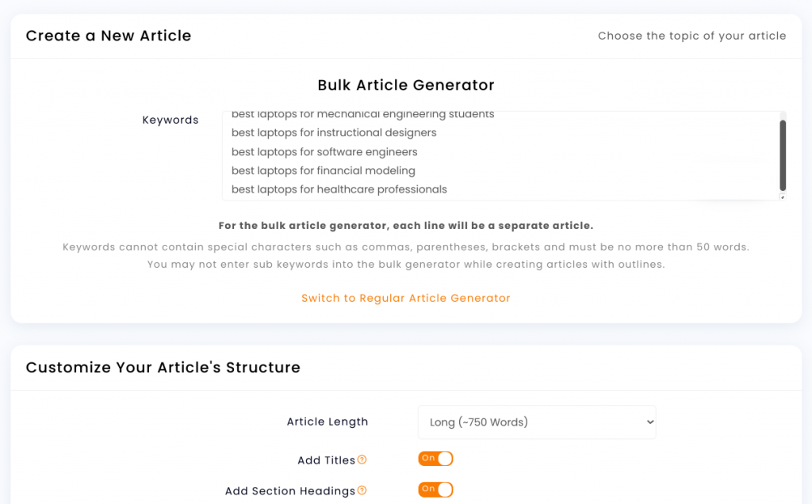Image resolution: width=812 pixels, height=504 pixels.
Task: Click Customize Your Article's Structure heading
Action: [163, 368]
